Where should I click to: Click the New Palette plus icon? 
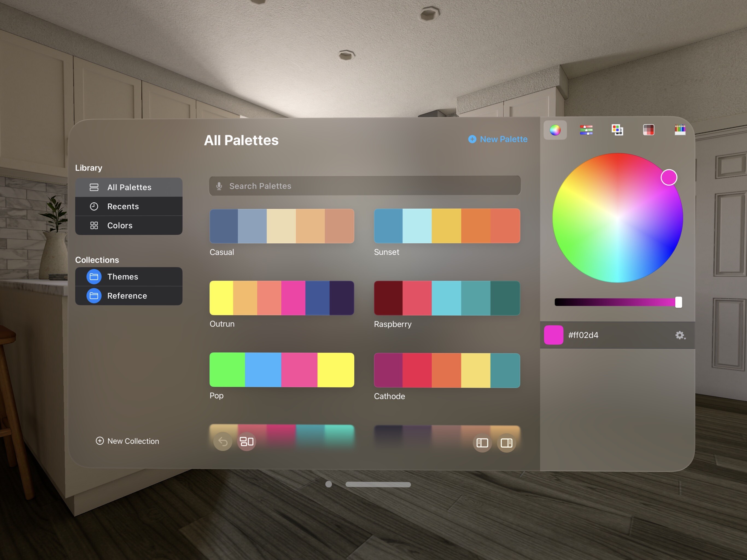(x=472, y=139)
